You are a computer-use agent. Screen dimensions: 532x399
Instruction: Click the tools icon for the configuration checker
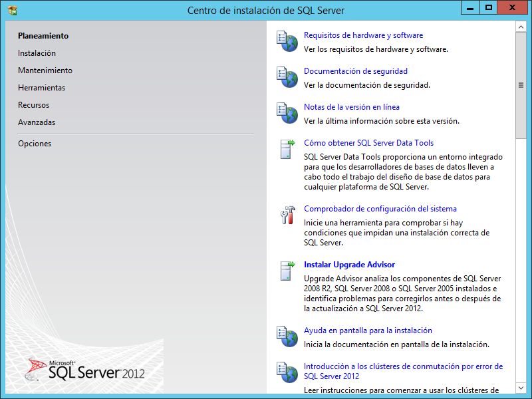[x=287, y=215]
